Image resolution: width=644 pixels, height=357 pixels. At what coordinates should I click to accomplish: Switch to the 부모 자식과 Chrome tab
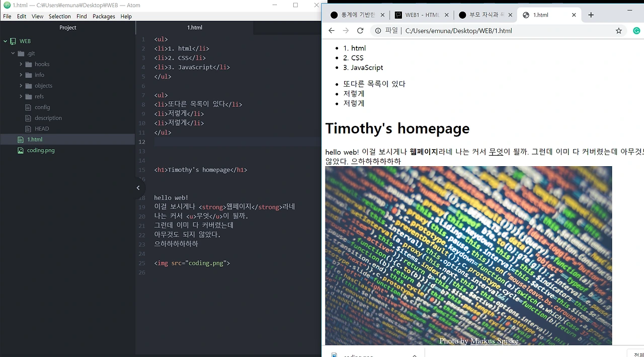tap(486, 15)
